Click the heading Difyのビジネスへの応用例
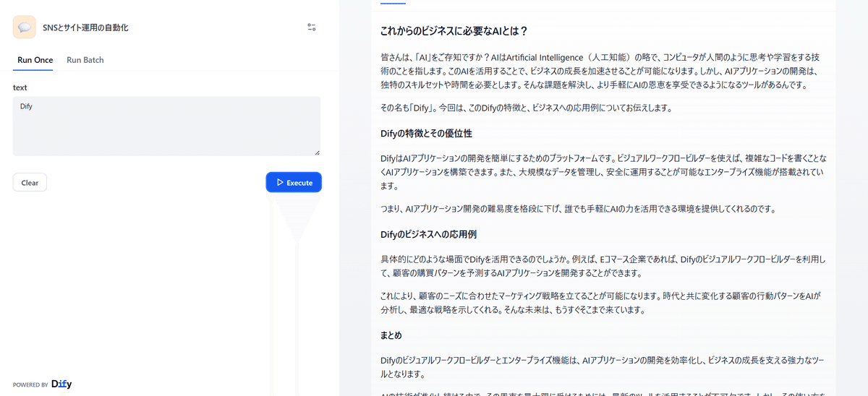 coord(428,234)
